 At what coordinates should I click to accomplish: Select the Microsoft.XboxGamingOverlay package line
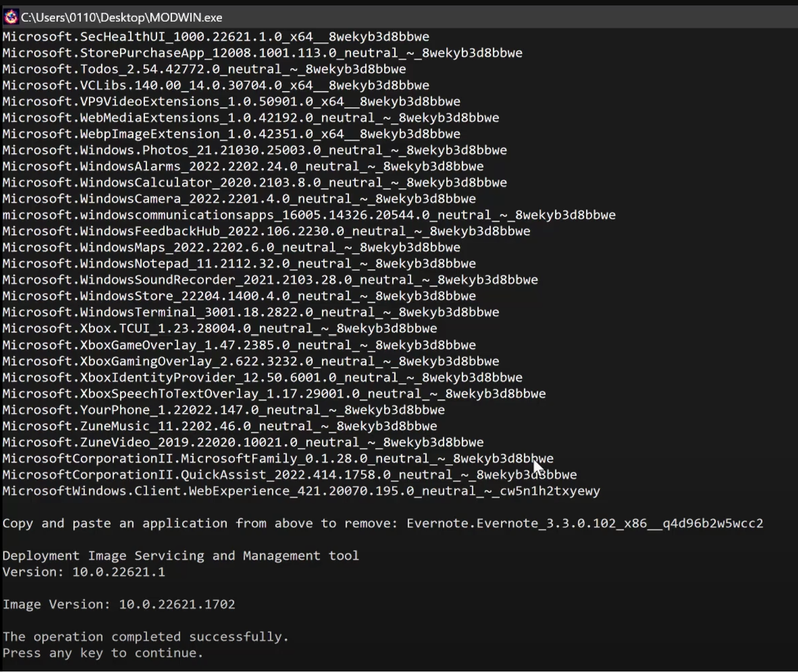pyautogui.click(x=251, y=361)
